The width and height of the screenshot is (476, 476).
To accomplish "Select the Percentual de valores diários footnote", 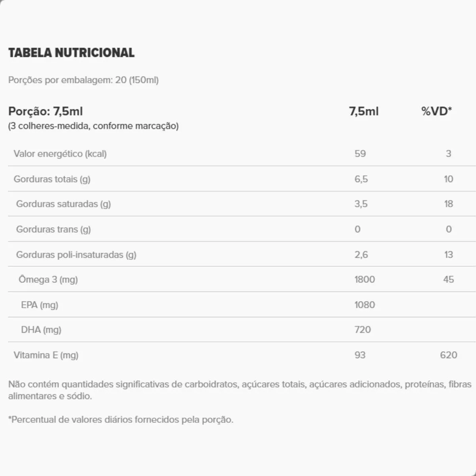I will 121,420.
